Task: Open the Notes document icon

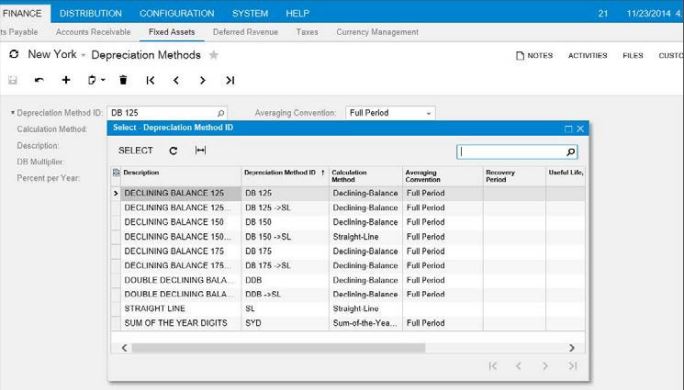Action: [520, 55]
